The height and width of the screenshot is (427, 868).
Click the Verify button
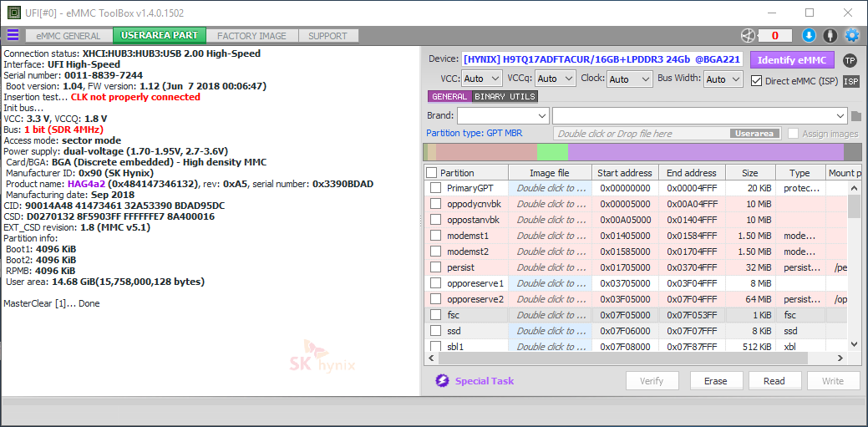point(652,381)
